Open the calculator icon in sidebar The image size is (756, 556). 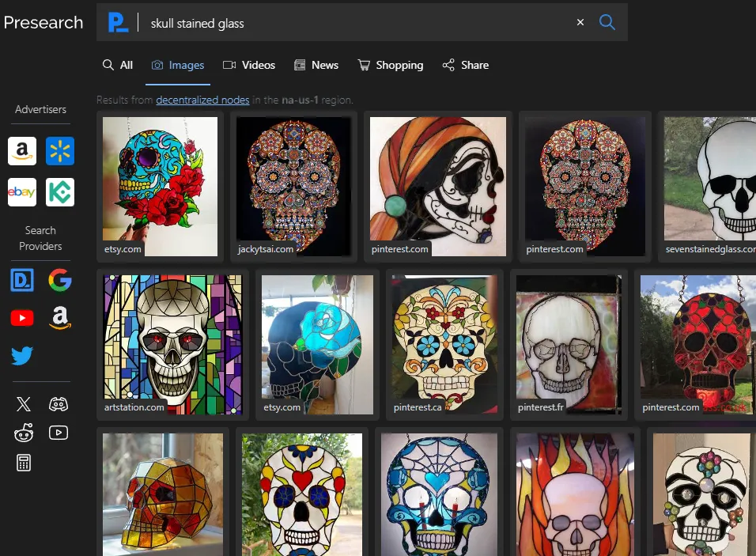(23, 463)
